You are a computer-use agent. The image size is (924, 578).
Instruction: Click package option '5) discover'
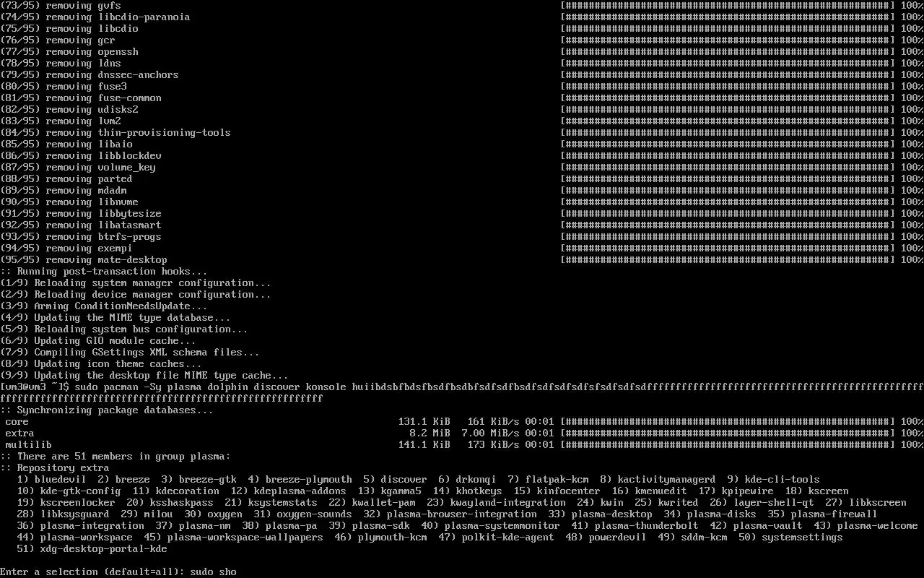coord(396,479)
